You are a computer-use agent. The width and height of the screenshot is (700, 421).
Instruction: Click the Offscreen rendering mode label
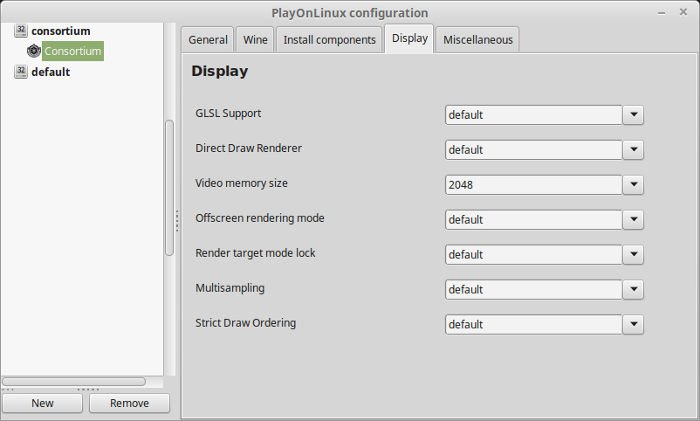tap(260, 218)
